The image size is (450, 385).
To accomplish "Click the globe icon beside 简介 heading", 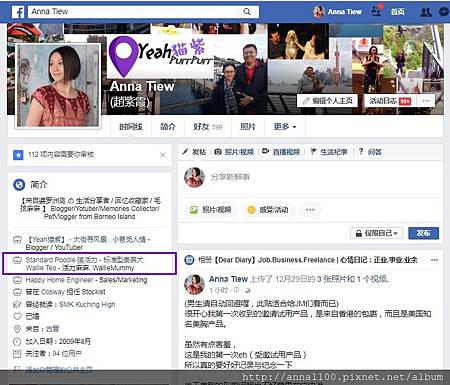I will (19, 184).
